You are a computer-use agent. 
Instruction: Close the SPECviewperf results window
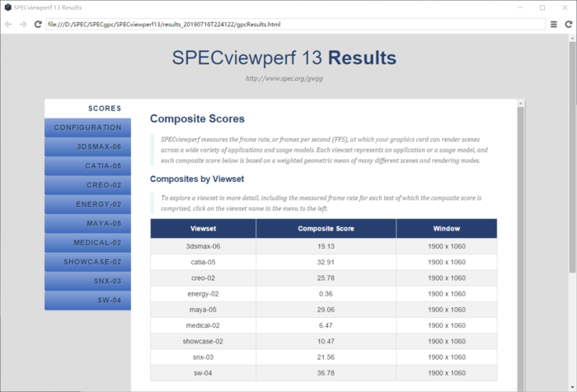pyautogui.click(x=565, y=7)
